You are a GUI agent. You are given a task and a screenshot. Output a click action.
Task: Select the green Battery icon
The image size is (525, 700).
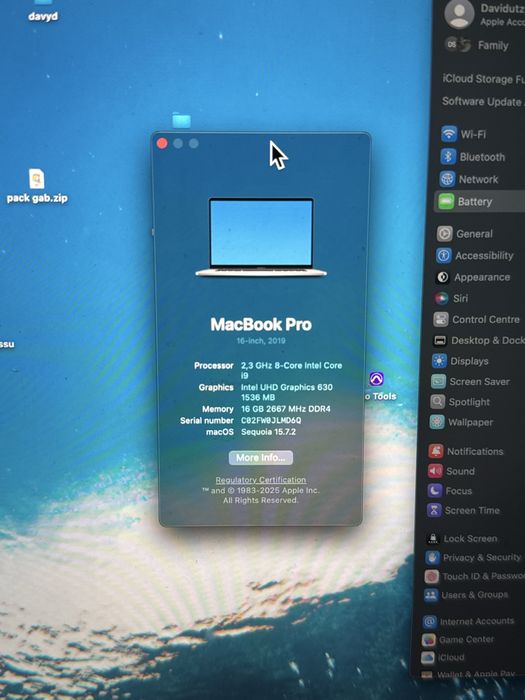(x=446, y=201)
